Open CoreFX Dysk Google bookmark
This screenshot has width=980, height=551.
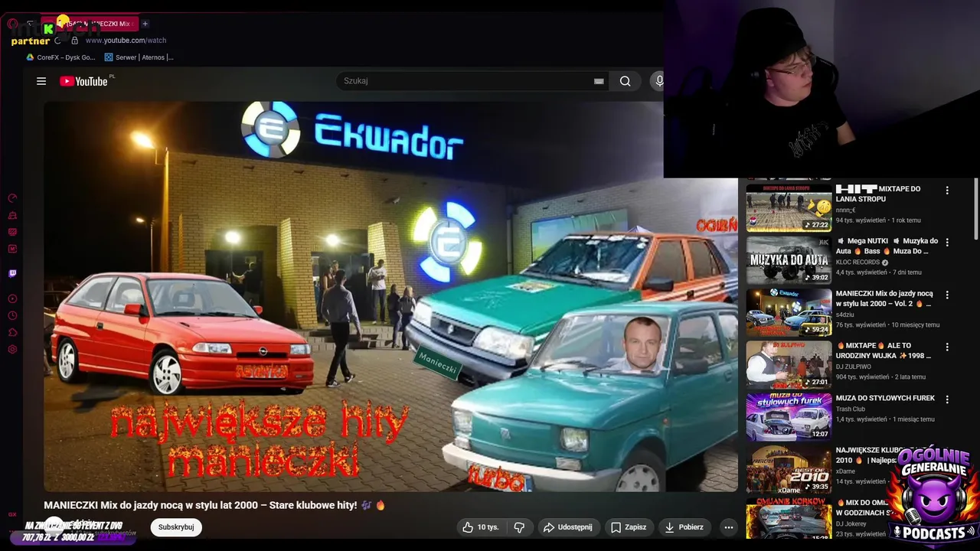tap(60, 57)
